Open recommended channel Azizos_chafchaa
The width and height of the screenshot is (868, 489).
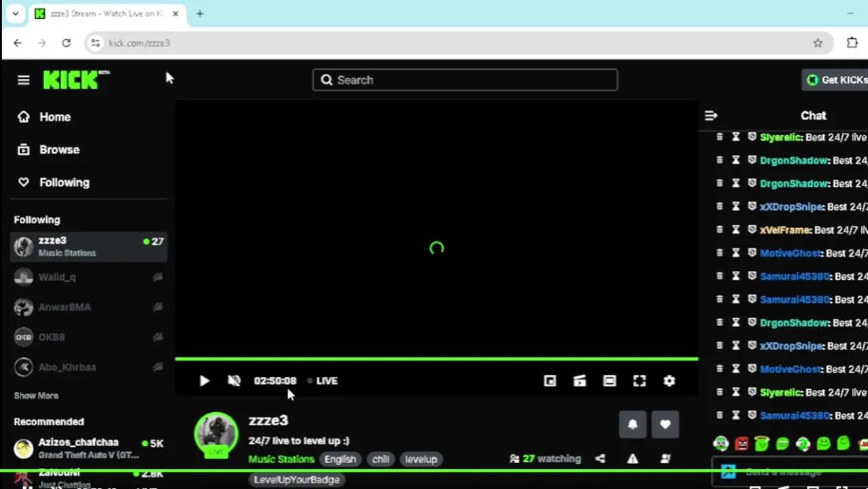click(88, 448)
